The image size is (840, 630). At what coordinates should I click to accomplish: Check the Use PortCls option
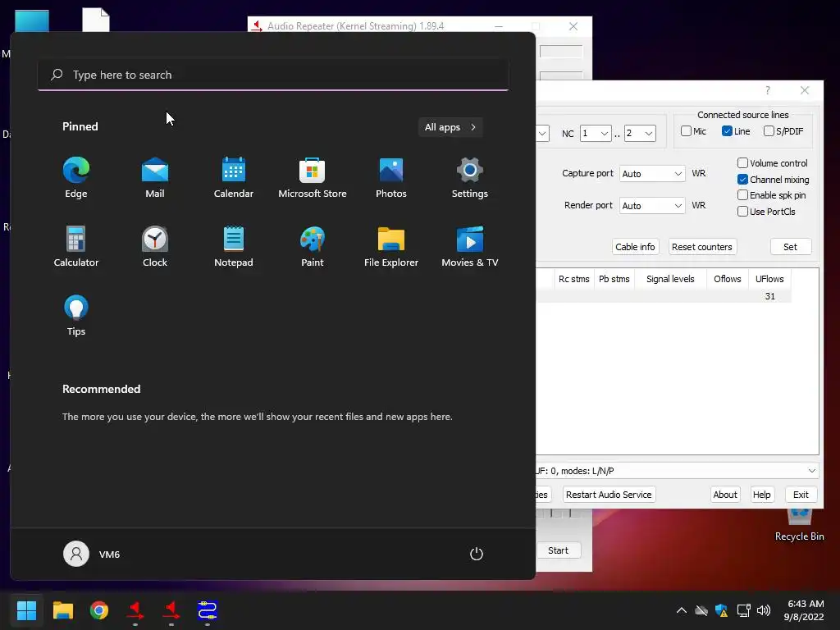[742, 212]
